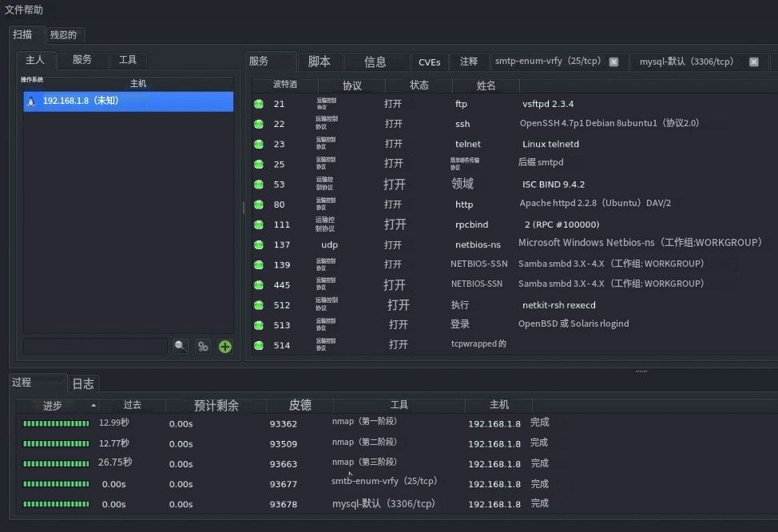Screen dimensions: 778x532
Task: Open the gears settings icon
Action: pos(202,345)
